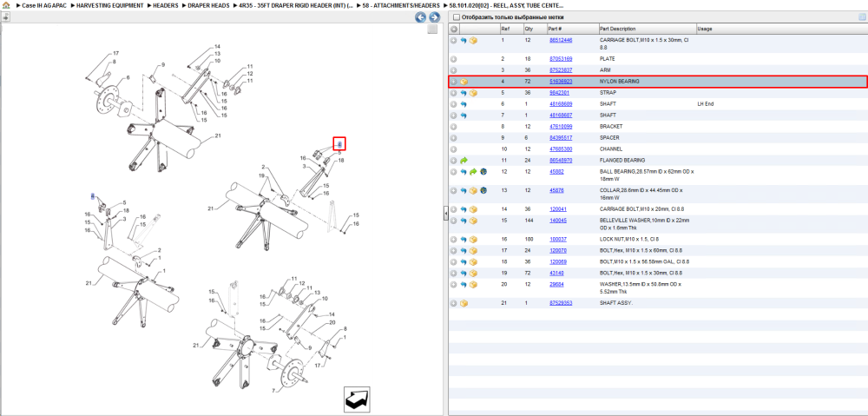Image resolution: width=868 pixels, height=416 pixels.
Task: Add PLATE row using its plus icon
Action: [453, 59]
